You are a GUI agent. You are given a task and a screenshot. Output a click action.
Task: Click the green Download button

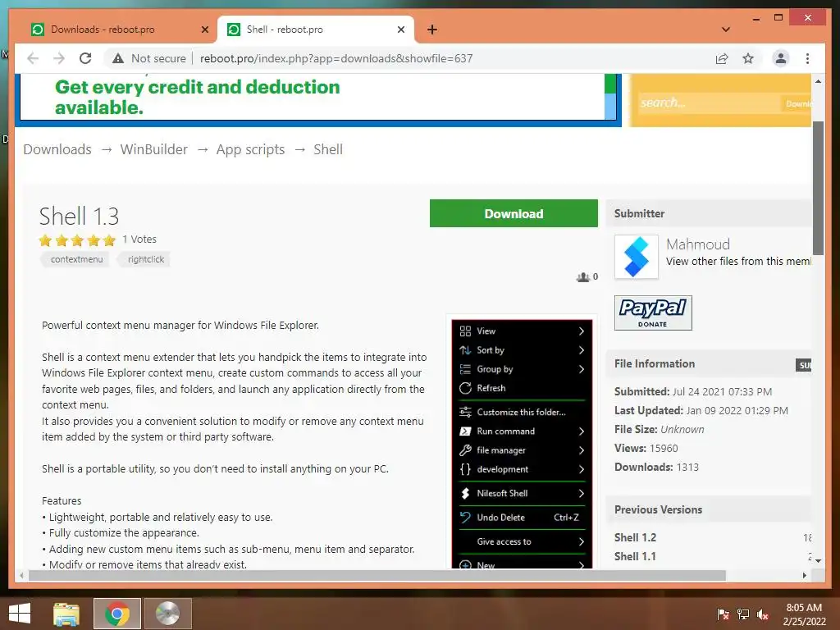pyautogui.click(x=514, y=213)
